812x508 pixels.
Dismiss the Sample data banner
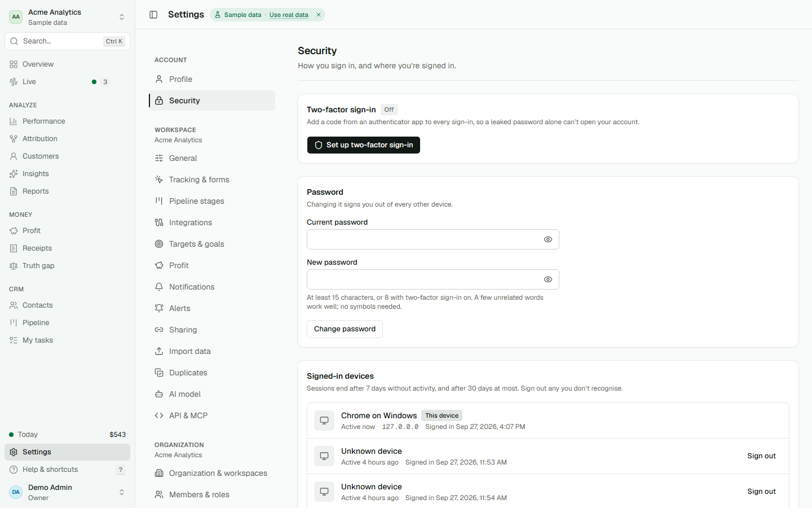point(319,15)
